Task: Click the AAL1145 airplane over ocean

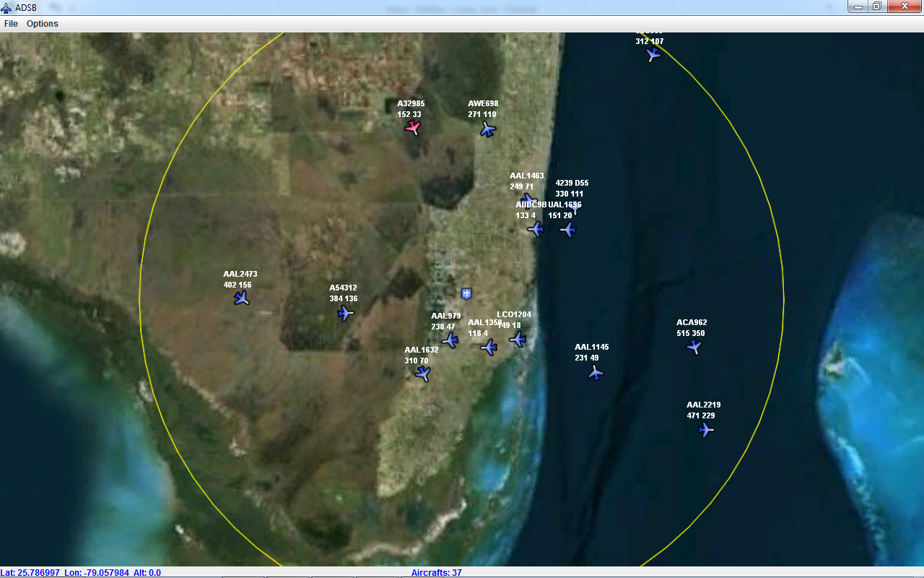Action: (x=595, y=373)
